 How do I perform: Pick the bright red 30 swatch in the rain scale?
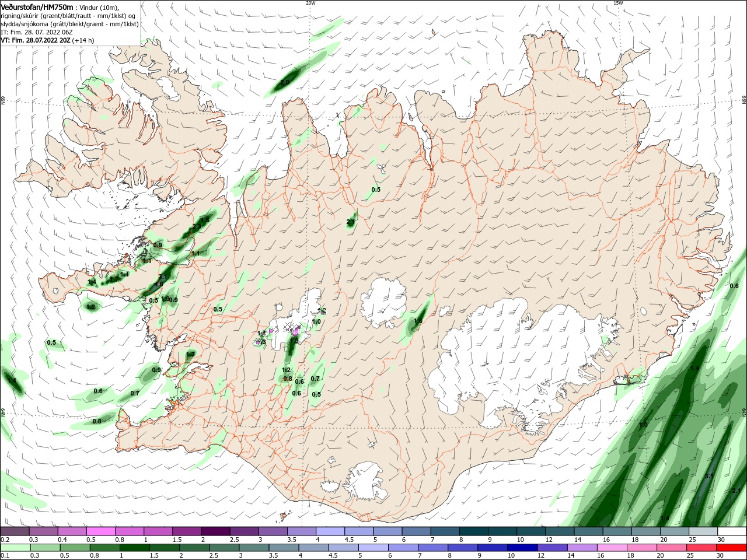tap(731, 548)
